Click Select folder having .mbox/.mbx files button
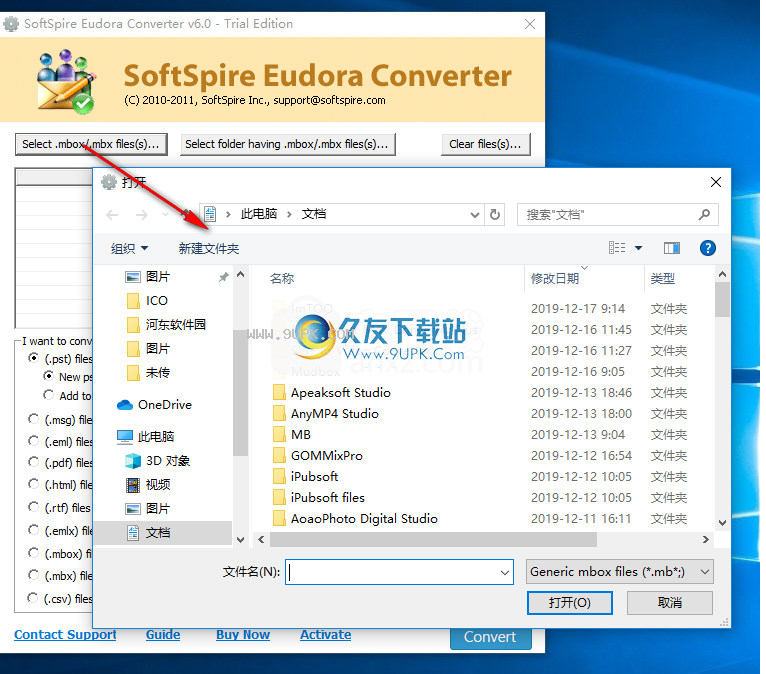The height and width of the screenshot is (674, 766). point(287,144)
